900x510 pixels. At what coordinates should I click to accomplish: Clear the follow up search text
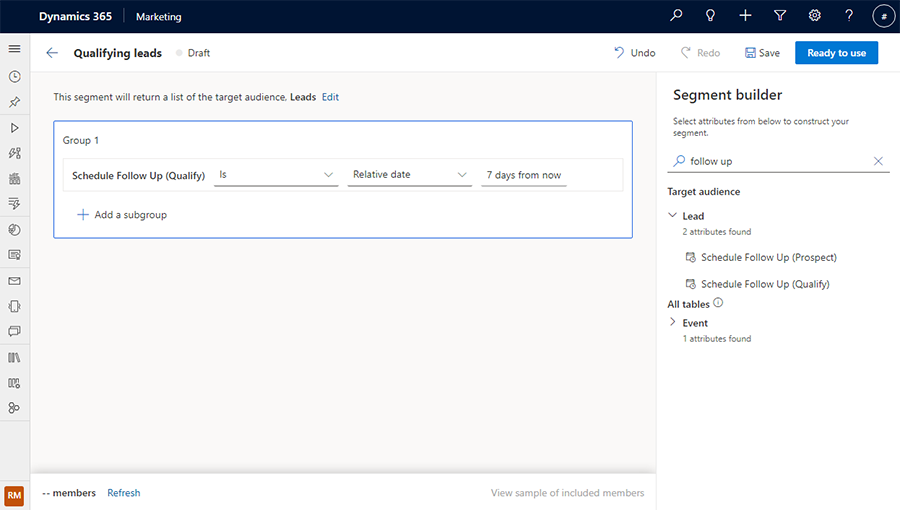pyautogui.click(x=878, y=161)
